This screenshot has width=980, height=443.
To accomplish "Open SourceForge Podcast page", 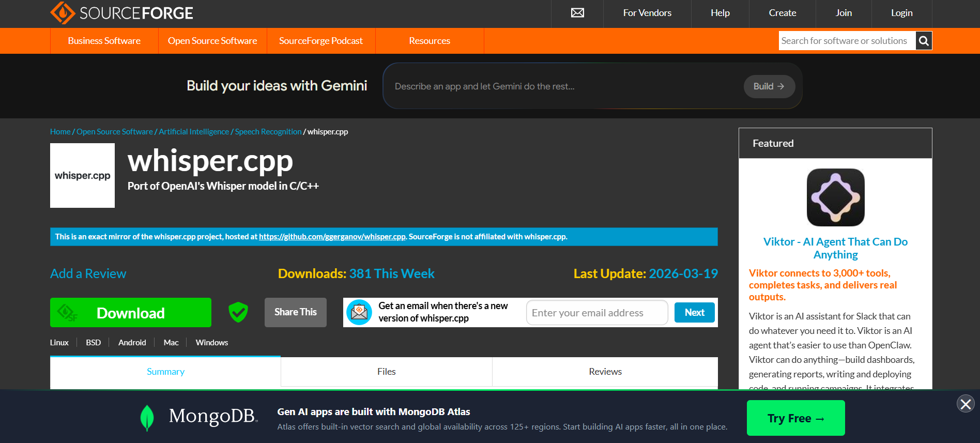I will click(321, 41).
